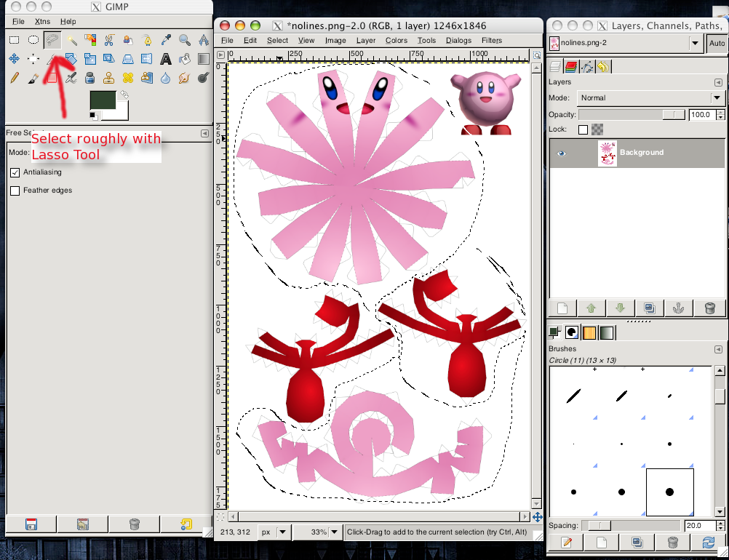Create a new layer button
729x560 pixels.
click(562, 308)
